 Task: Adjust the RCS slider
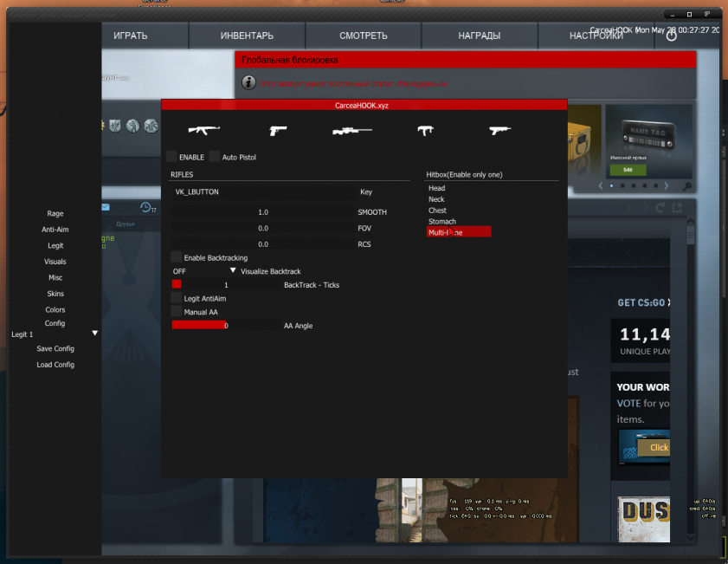(x=263, y=244)
